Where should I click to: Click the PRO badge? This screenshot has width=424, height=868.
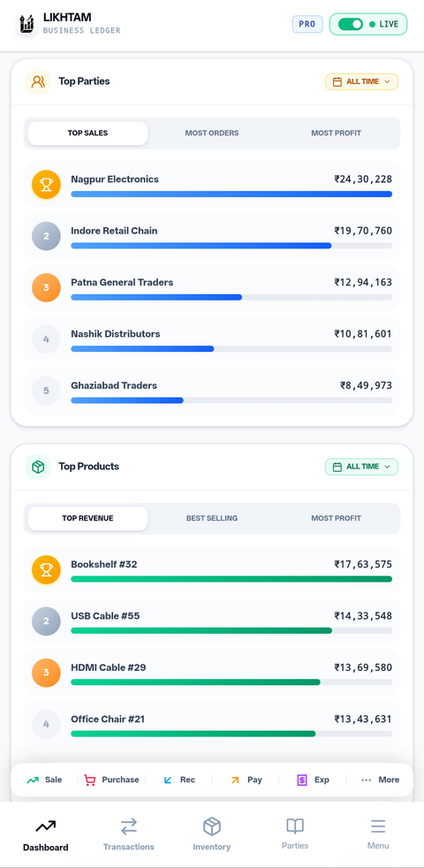pos(307,25)
